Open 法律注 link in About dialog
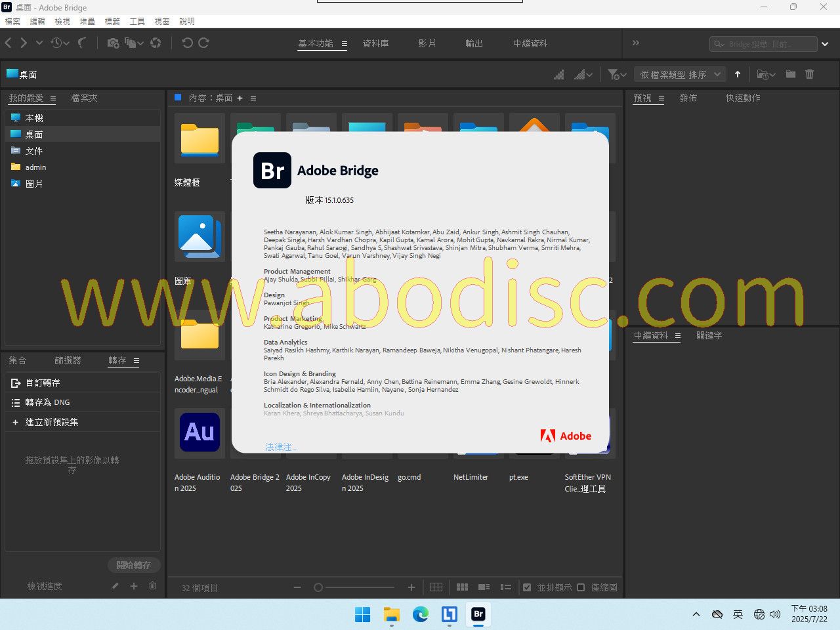The width and height of the screenshot is (840, 630). [280, 447]
